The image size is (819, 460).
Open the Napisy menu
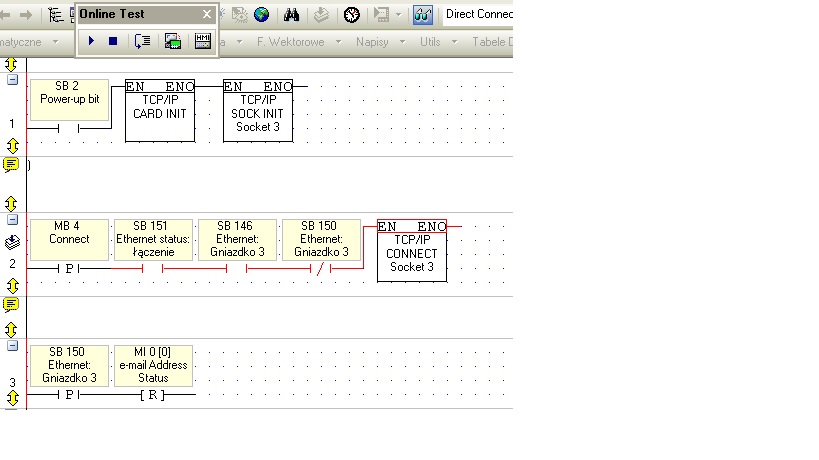click(x=372, y=42)
